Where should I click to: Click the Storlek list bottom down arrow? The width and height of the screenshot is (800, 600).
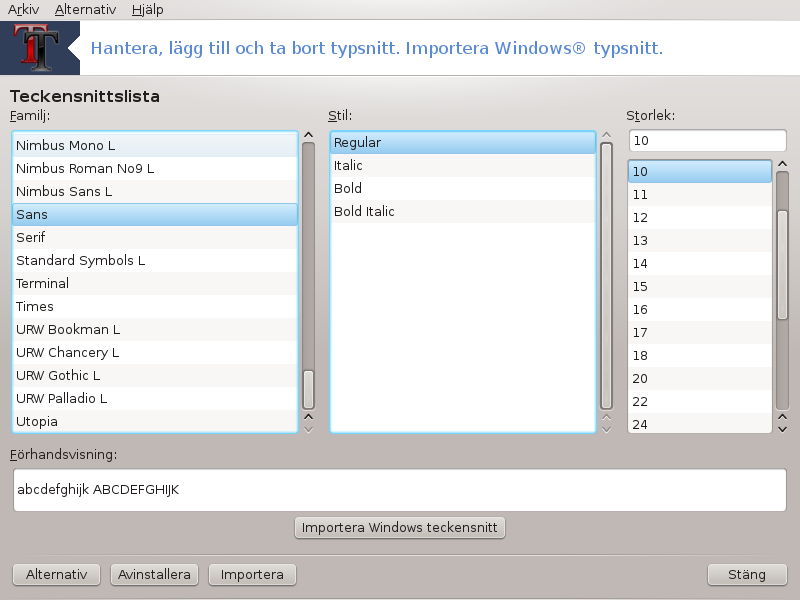[782, 430]
